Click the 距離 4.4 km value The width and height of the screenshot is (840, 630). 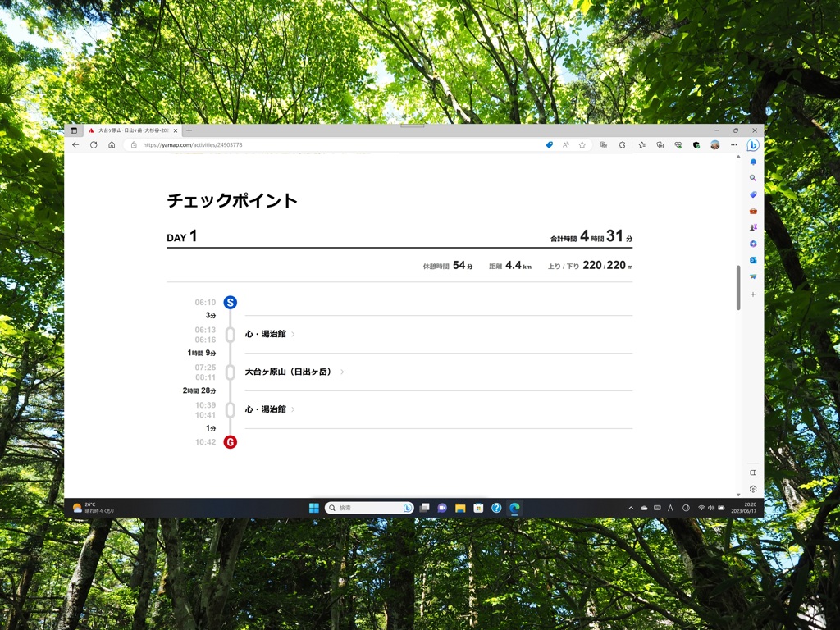510,265
